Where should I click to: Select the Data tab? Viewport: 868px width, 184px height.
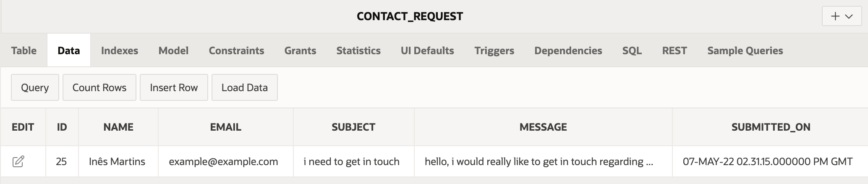click(69, 50)
